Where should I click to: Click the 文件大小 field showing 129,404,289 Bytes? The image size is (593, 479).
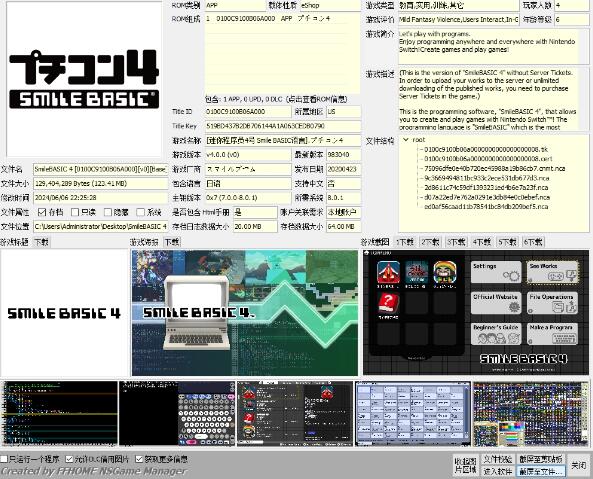pos(100,183)
